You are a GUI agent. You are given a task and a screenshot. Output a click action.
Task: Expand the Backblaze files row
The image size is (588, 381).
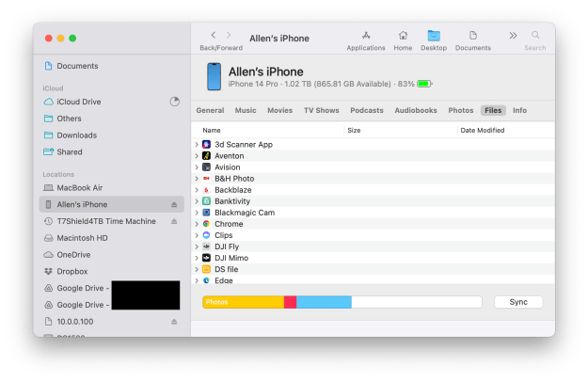197,190
